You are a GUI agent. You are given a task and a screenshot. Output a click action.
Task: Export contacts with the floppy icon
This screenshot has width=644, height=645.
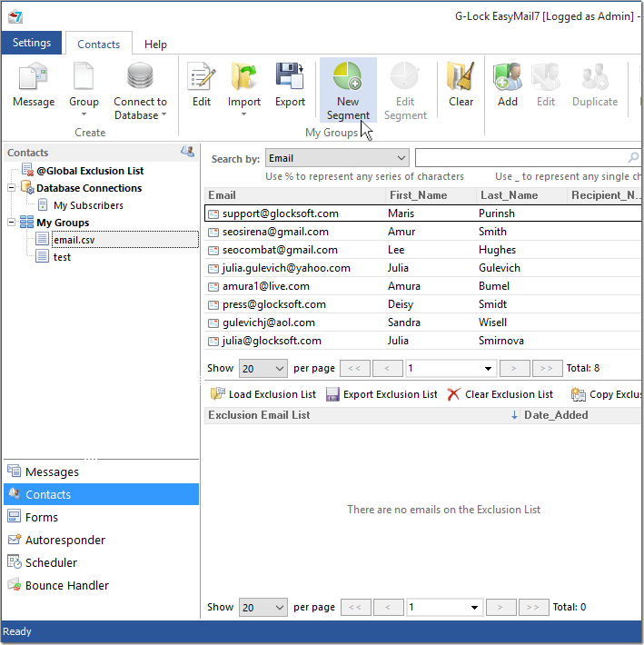(x=290, y=84)
